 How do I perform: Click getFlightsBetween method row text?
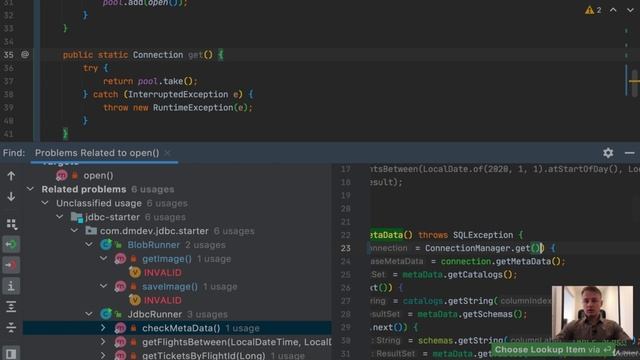pos(237,342)
